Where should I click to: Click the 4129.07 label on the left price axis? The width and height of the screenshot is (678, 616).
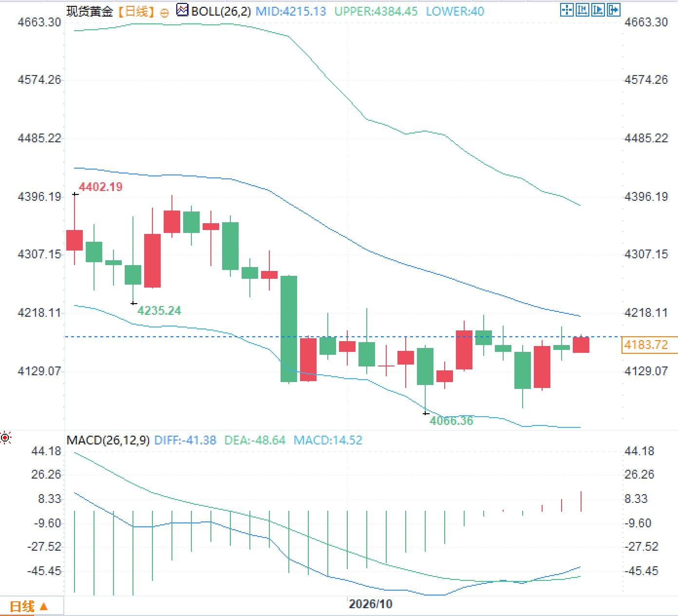[39, 371]
